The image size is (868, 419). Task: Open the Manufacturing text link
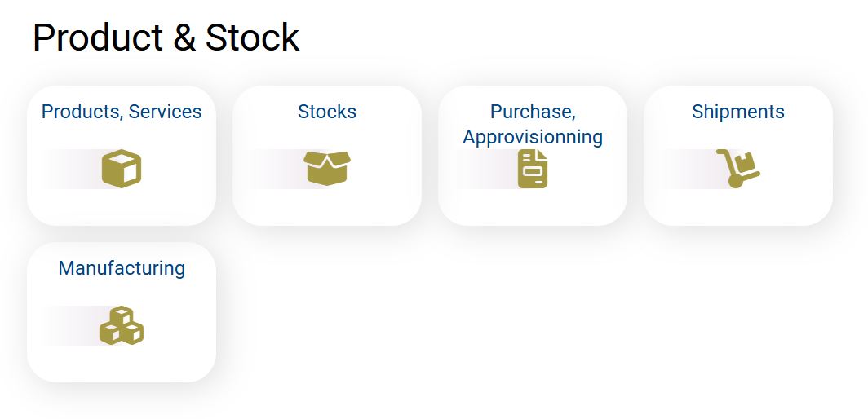click(122, 268)
